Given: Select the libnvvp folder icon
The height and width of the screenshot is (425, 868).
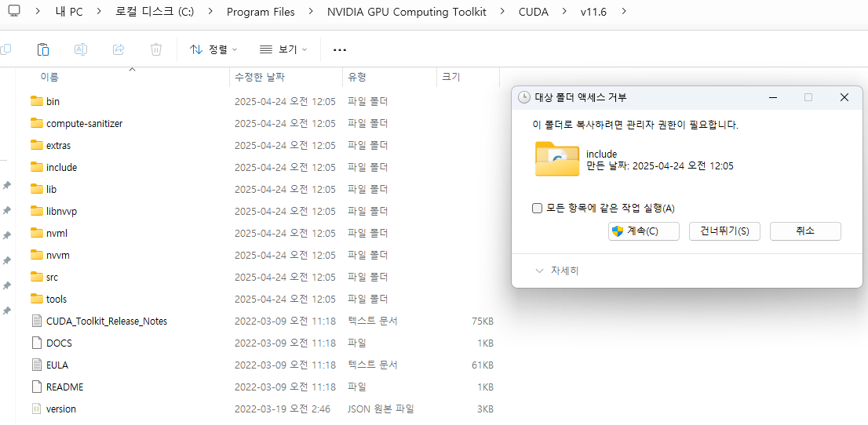Looking at the screenshot, I should [x=37, y=211].
